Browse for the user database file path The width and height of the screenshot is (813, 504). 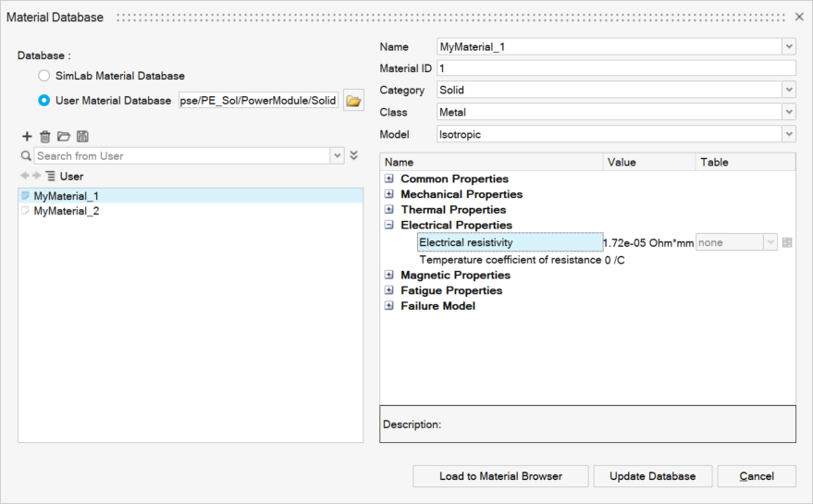(353, 101)
